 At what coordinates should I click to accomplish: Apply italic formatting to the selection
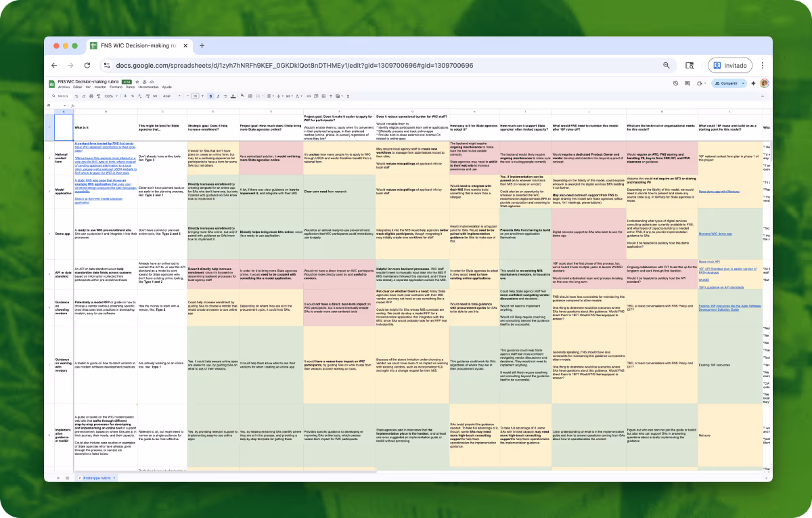pos(218,95)
